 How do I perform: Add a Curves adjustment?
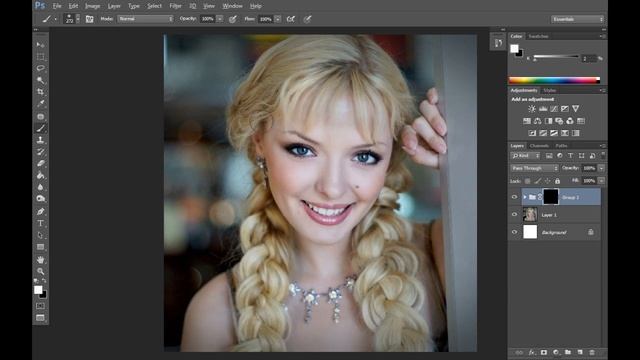tap(553, 109)
